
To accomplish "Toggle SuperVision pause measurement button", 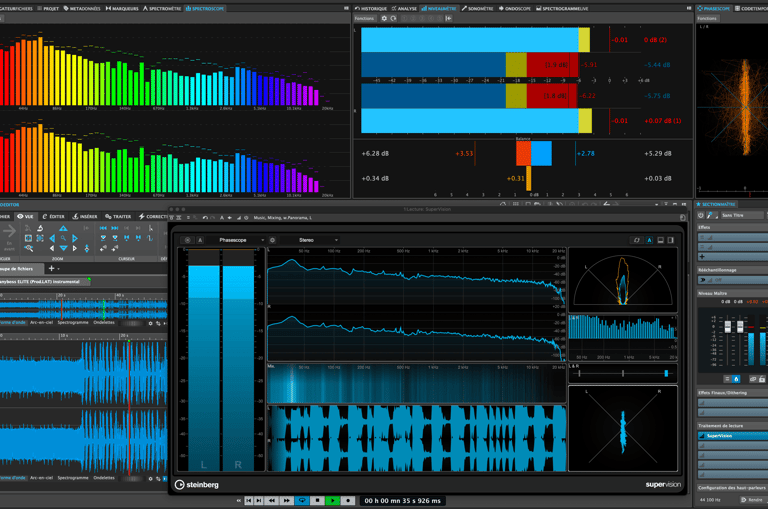I will click(187, 240).
